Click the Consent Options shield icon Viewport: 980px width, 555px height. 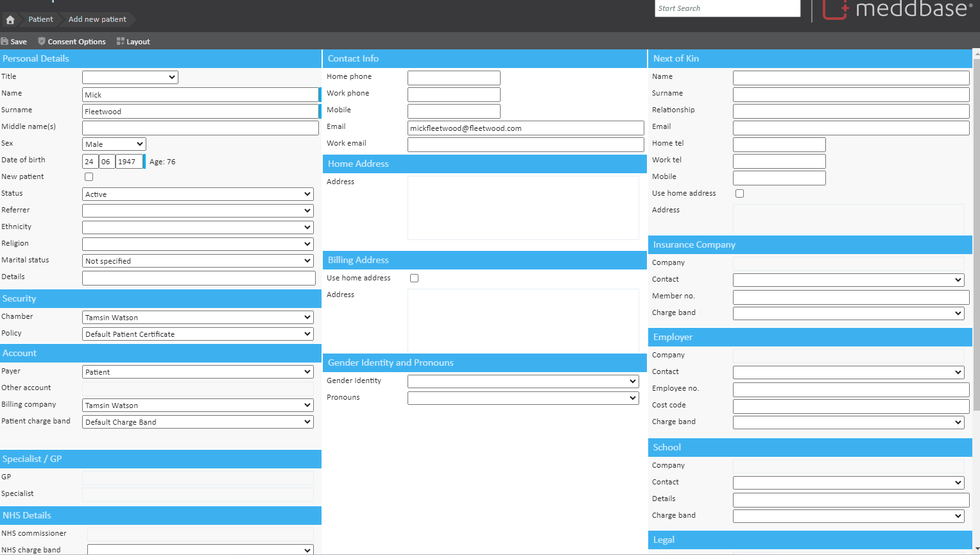tap(42, 42)
